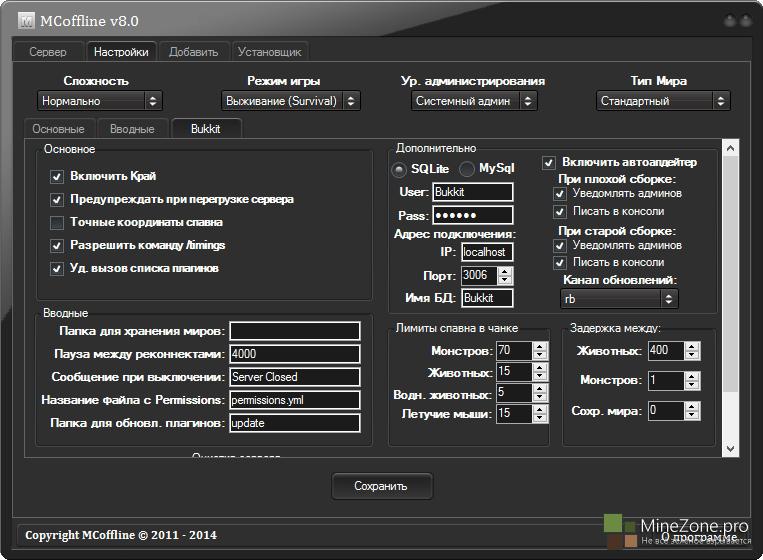
Task: Open the Канал обновлений dropdown
Action: pos(619,299)
